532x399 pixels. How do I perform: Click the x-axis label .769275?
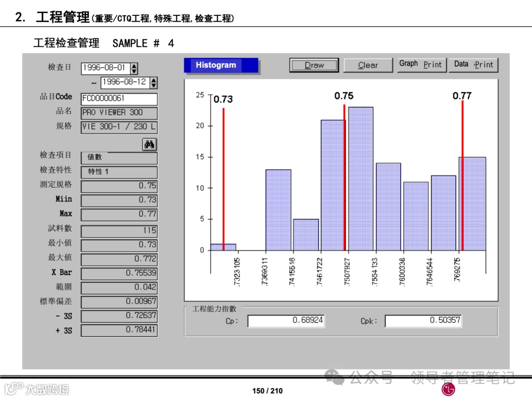[x=457, y=269]
